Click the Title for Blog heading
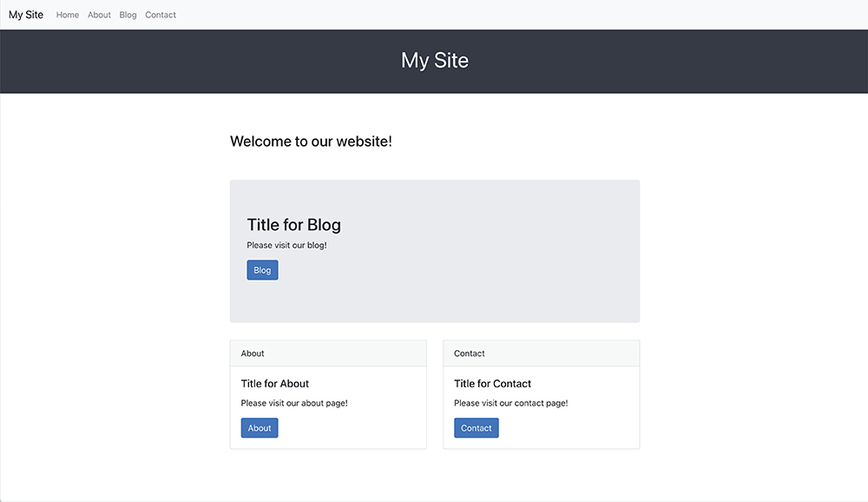The image size is (868, 502). point(293,224)
